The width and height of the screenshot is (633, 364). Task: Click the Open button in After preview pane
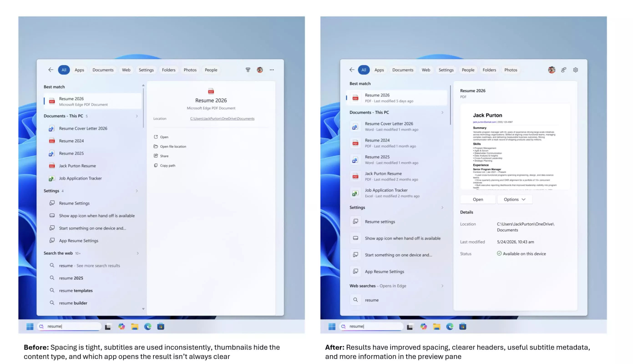pos(478,199)
